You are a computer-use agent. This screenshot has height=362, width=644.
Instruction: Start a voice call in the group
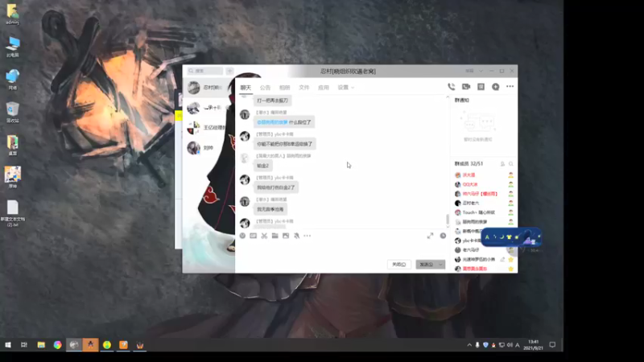click(x=452, y=87)
